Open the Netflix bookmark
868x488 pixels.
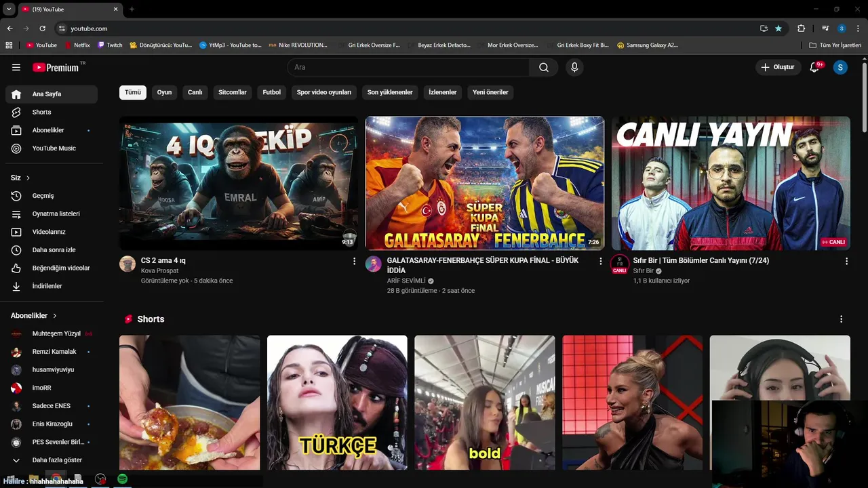[x=77, y=45]
